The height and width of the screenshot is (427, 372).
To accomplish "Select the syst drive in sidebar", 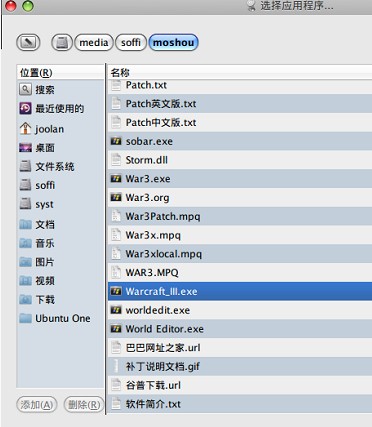I will point(60,204).
